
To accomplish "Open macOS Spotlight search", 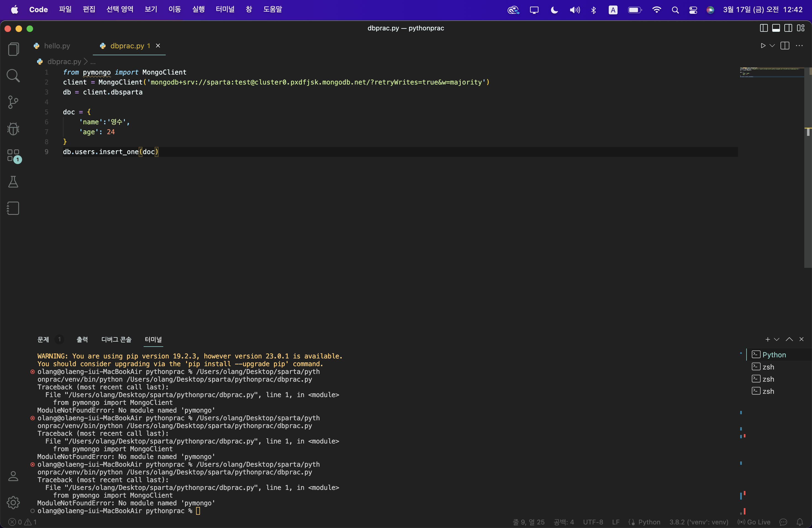I will 675,10.
